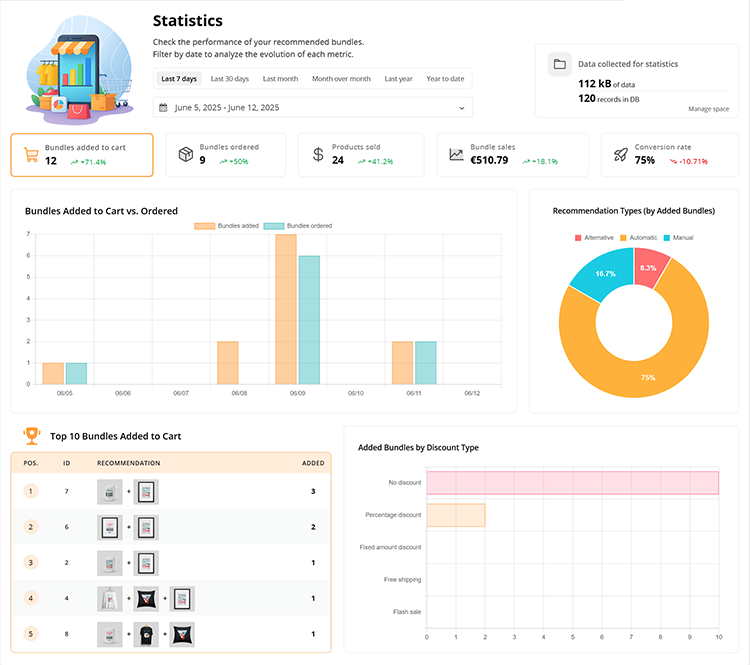Select the Bundle sales metric card
The height and width of the screenshot is (665, 750).
tap(512, 155)
